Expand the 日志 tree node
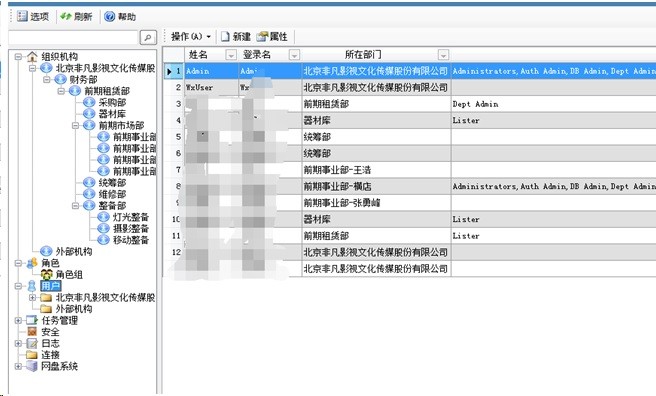Screen dimensions: 656x396 click(18, 343)
